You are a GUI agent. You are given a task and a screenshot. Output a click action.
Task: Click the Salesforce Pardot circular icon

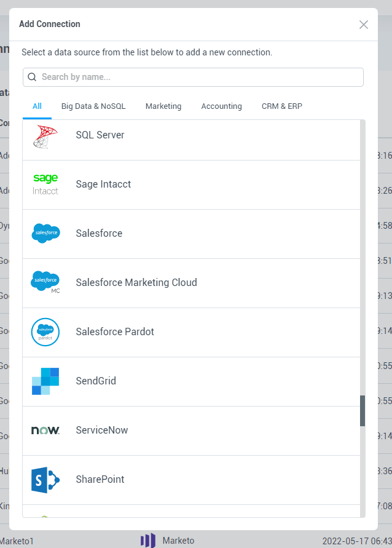point(45,332)
